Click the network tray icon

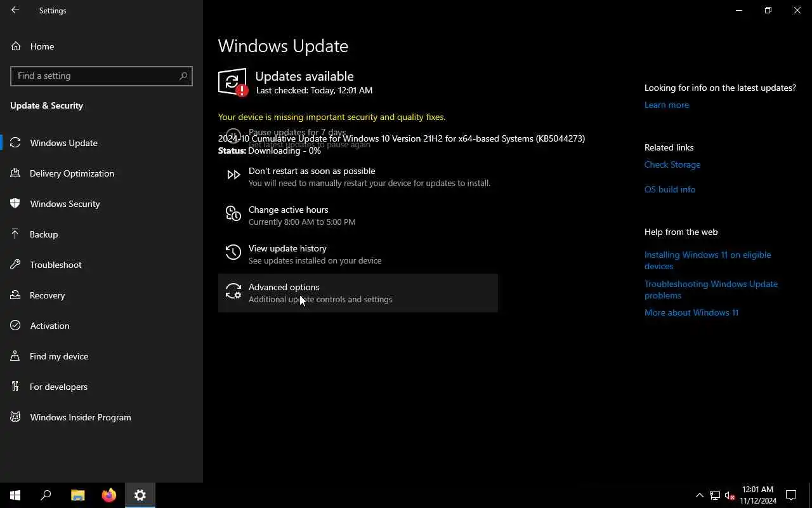[x=715, y=495]
